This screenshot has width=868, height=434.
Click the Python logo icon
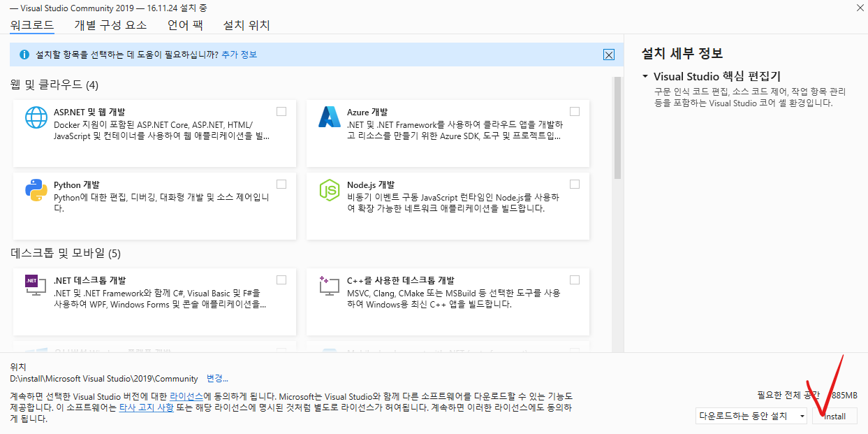[36, 190]
